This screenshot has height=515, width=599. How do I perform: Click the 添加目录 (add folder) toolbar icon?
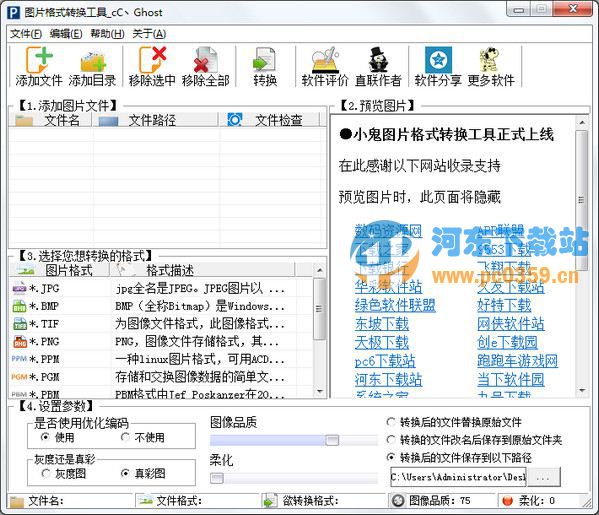(92, 60)
